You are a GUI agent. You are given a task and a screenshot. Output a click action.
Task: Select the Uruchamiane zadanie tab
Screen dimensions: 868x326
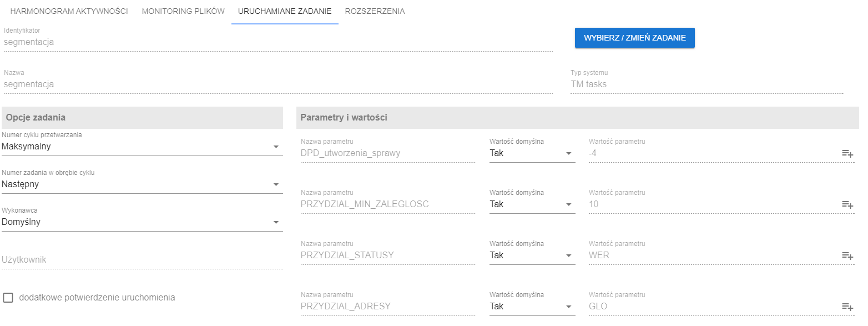(x=285, y=11)
